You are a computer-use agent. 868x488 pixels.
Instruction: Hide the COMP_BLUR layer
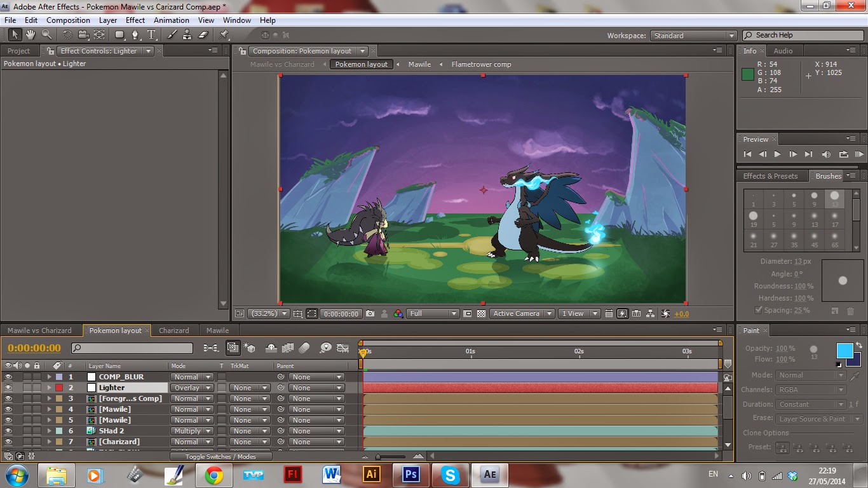(x=9, y=377)
